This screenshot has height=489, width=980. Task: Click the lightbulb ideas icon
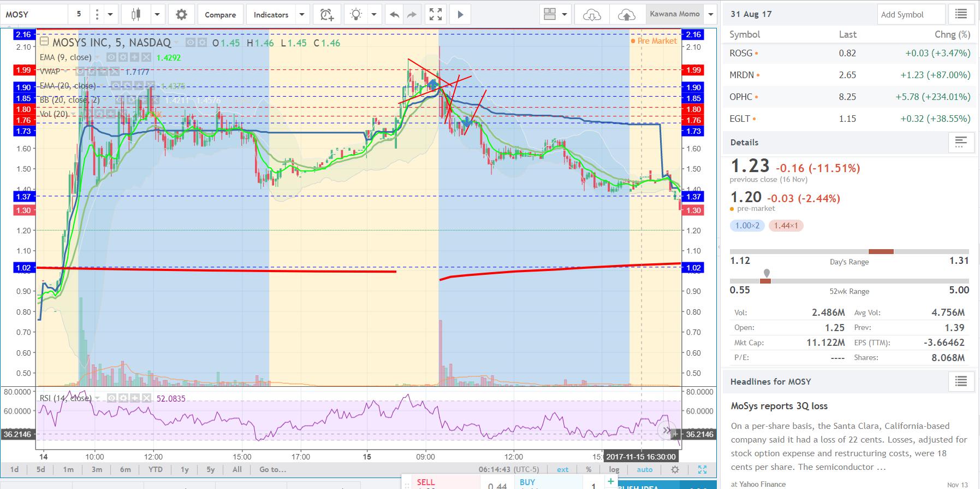click(x=357, y=15)
